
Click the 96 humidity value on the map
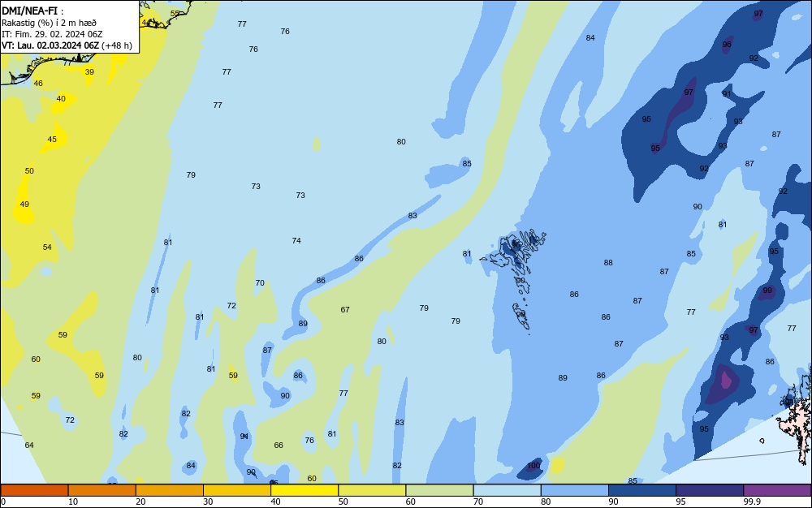[727, 45]
